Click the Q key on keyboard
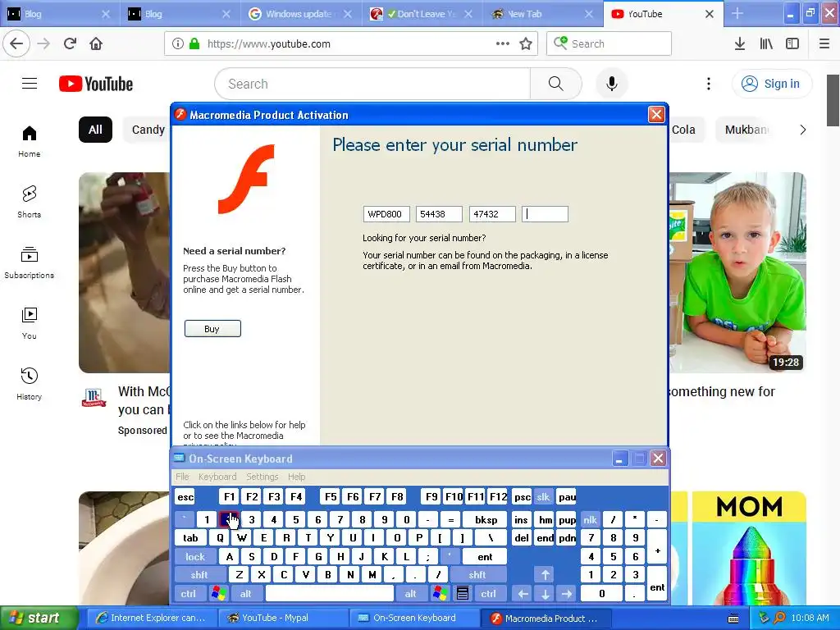This screenshot has height=630, width=840. click(220, 538)
